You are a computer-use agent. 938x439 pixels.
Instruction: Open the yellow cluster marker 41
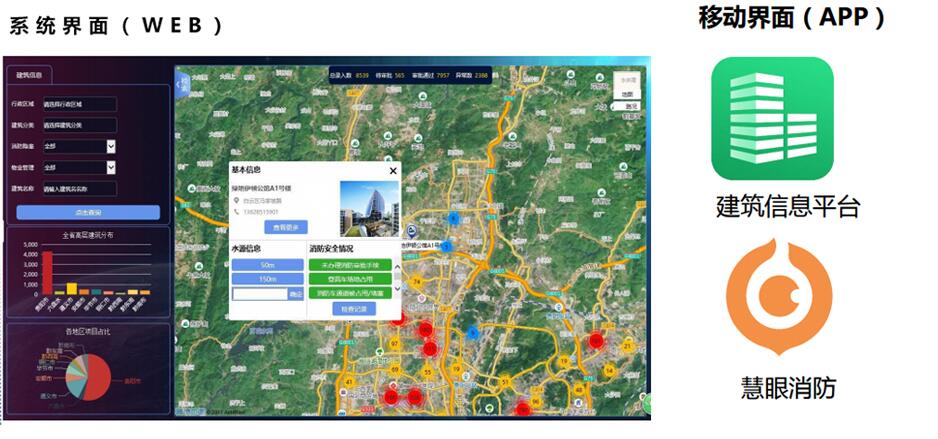pyautogui.click(x=349, y=382)
